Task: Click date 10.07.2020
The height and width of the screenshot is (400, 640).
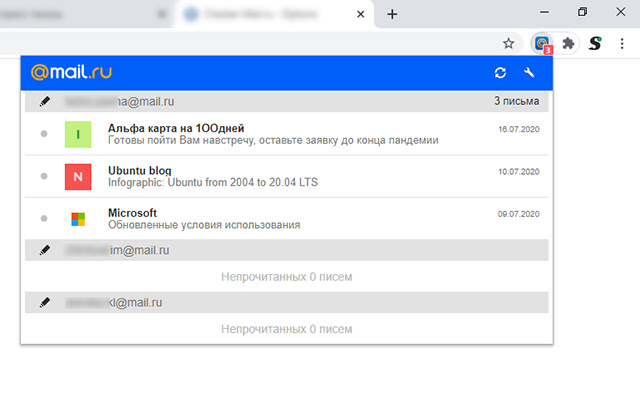Action: (519, 172)
